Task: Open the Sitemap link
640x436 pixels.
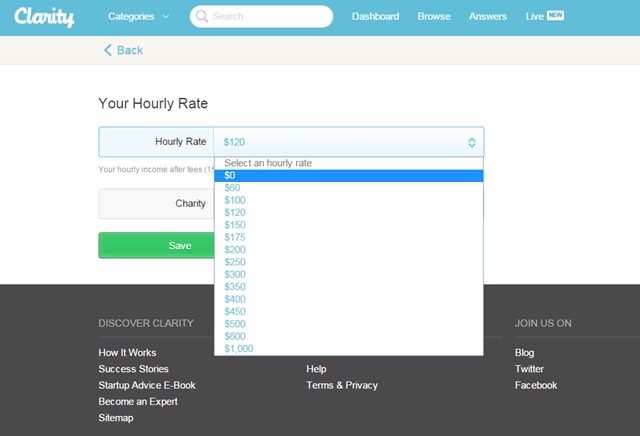Action: 116,418
